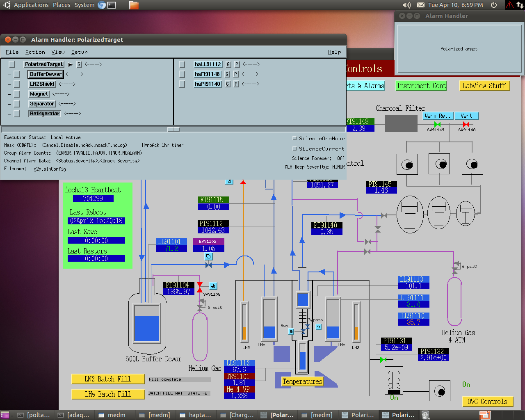Open the Help menu
Viewport: 525px width, 420px height.
[x=335, y=52]
